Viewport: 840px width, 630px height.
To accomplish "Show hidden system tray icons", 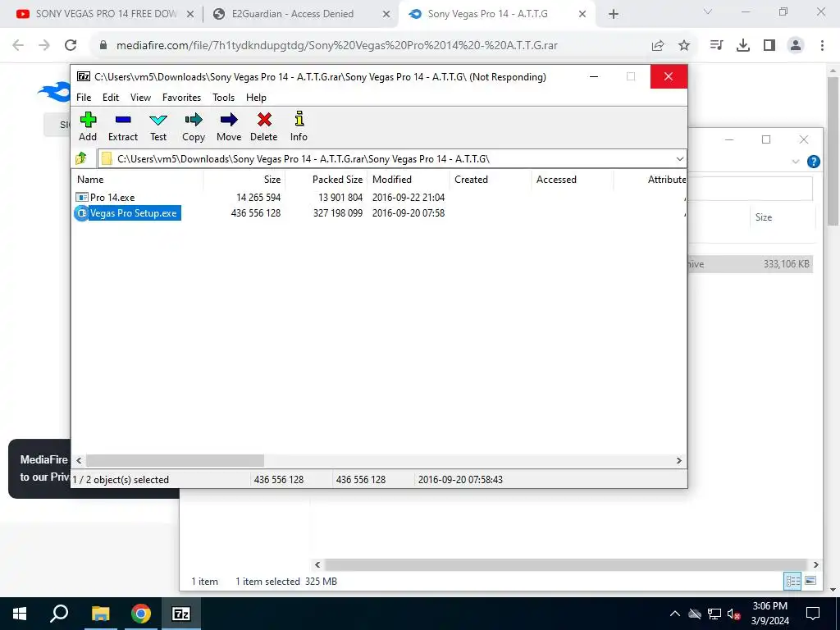I will tap(675, 614).
